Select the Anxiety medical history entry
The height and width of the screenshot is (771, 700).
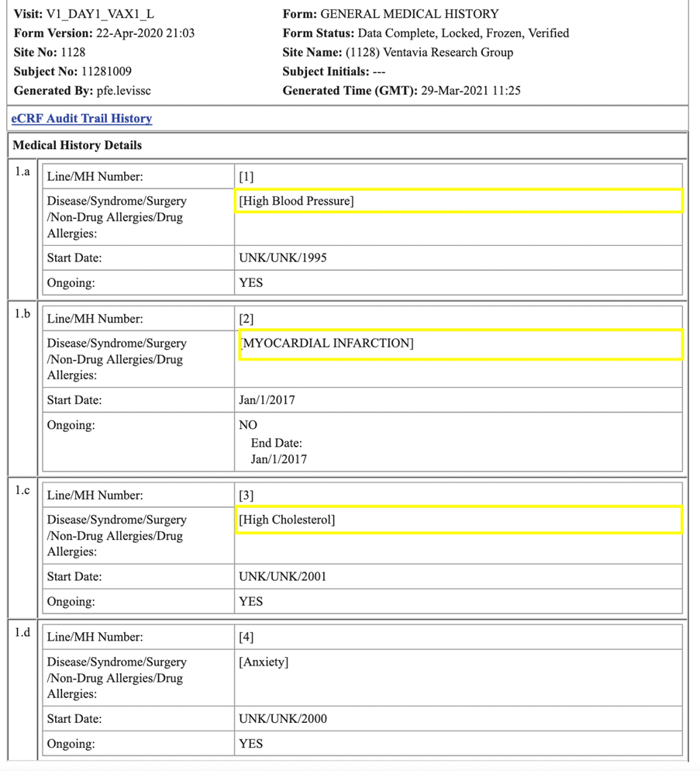click(264, 662)
